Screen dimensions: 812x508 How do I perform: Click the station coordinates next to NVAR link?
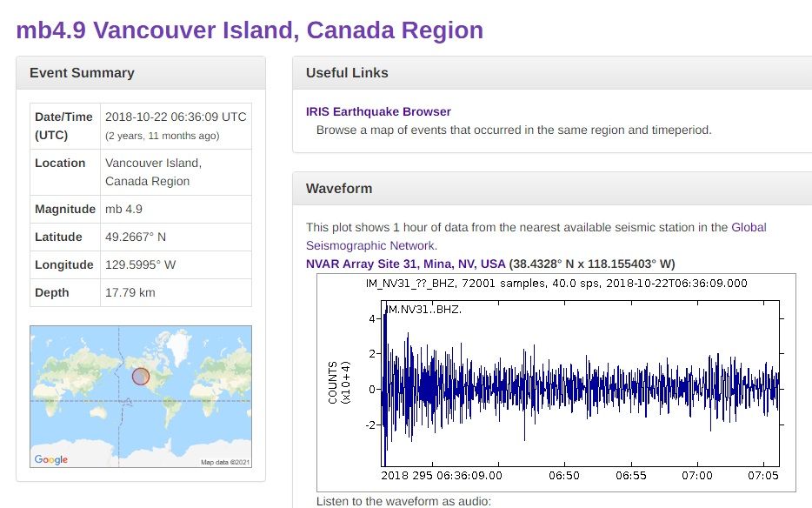pos(592,264)
